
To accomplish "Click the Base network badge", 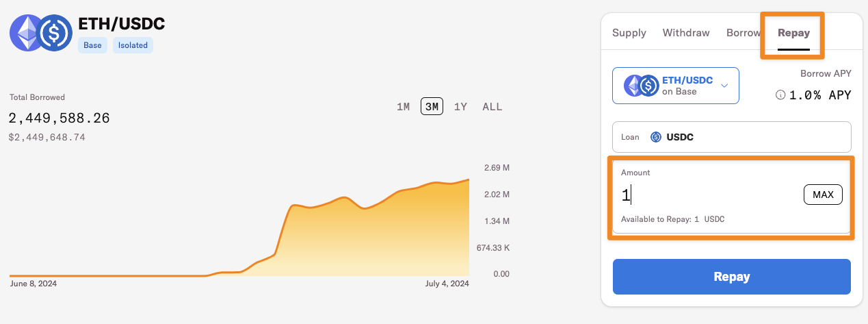I will coord(92,46).
